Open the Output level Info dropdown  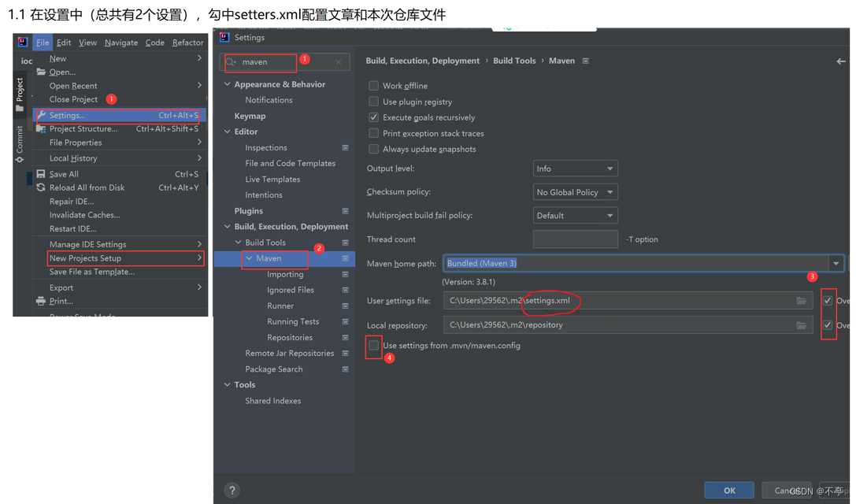click(575, 169)
